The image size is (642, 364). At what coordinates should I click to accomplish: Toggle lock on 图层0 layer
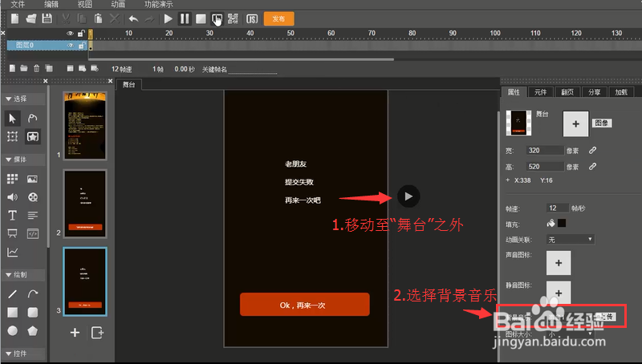(x=82, y=45)
